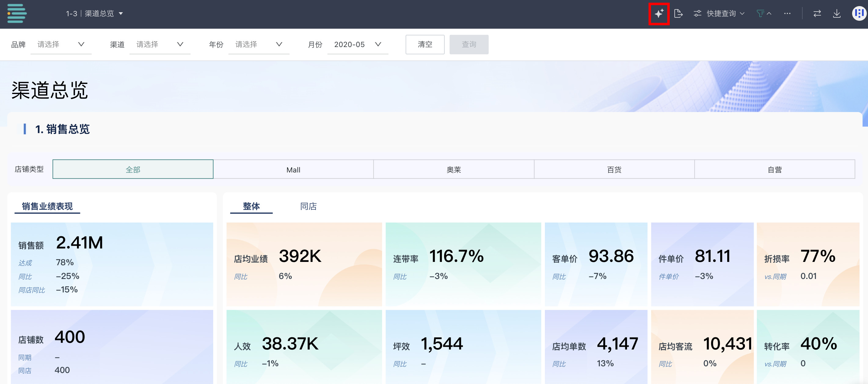Expand the 品牌 brand dropdown
868x384 pixels.
click(x=61, y=45)
